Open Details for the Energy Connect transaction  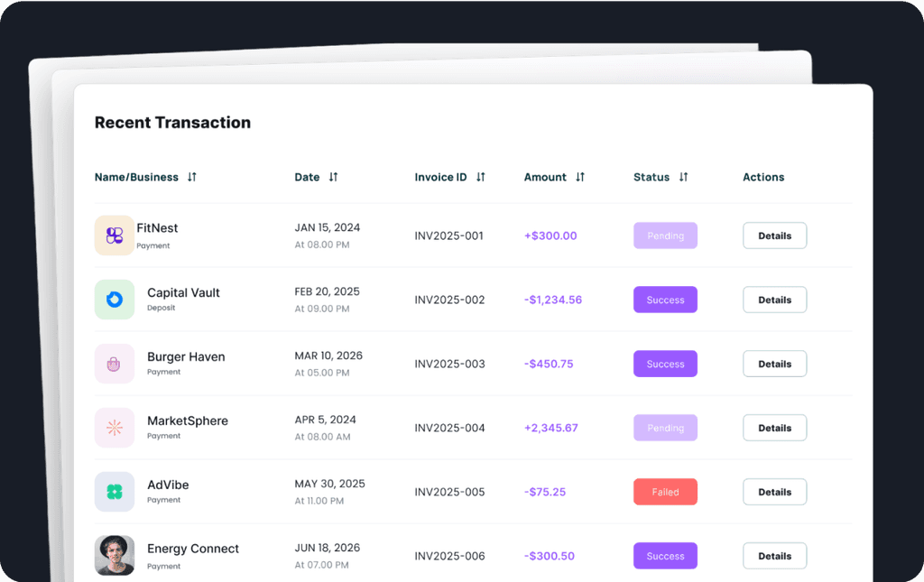(774, 555)
